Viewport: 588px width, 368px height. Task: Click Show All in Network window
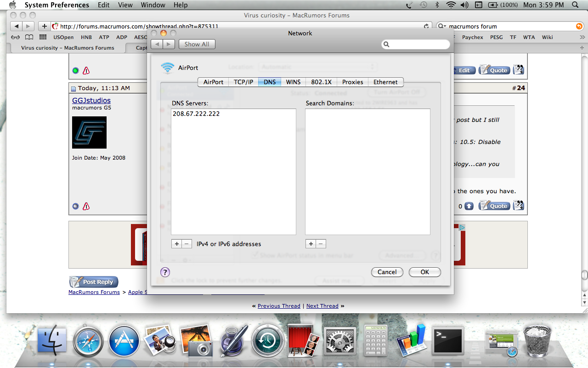[x=197, y=44]
